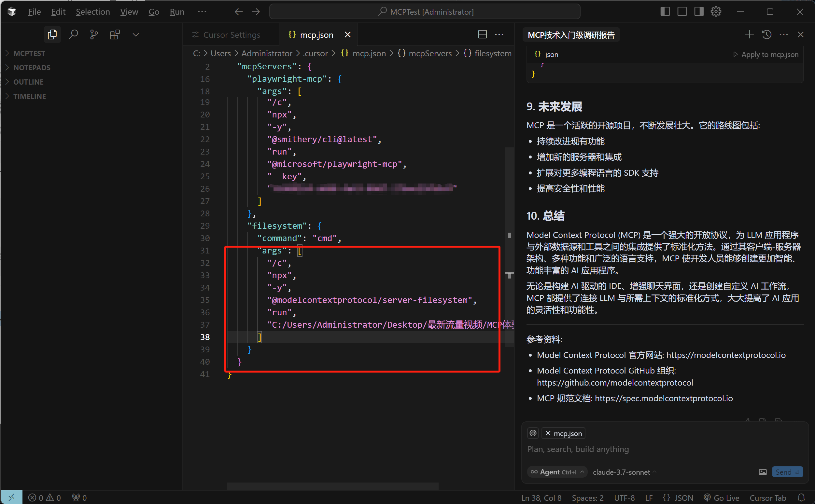Open the Source Control view icon
Image resolution: width=815 pixels, height=504 pixels.
click(x=94, y=35)
